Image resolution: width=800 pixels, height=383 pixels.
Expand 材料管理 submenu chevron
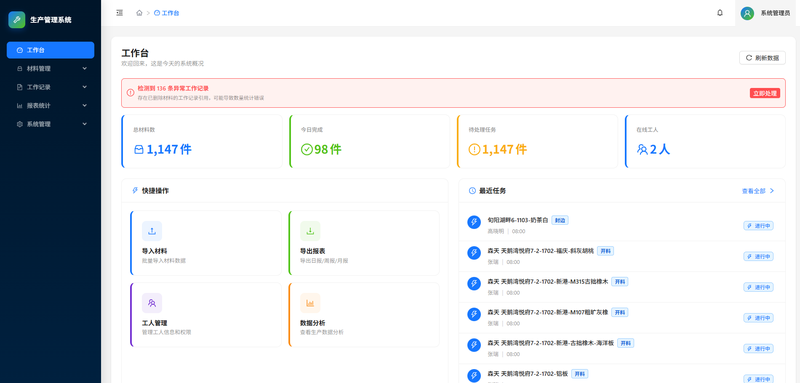coord(85,68)
